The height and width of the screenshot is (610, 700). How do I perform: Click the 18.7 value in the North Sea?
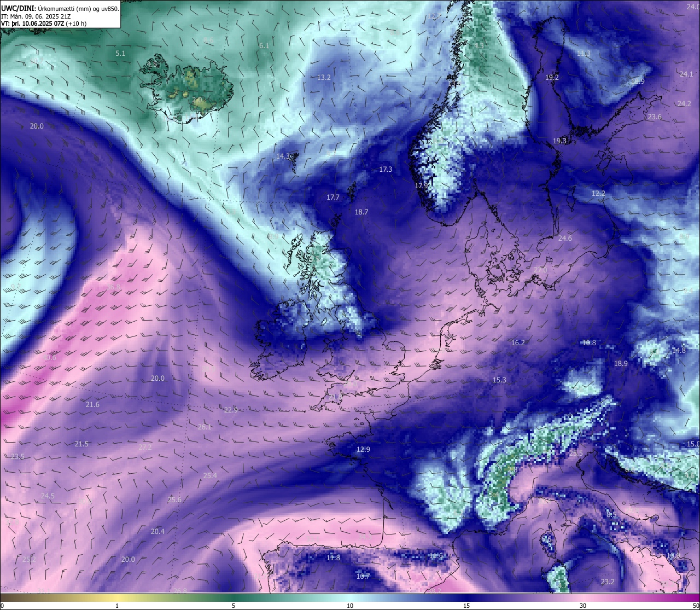point(361,212)
